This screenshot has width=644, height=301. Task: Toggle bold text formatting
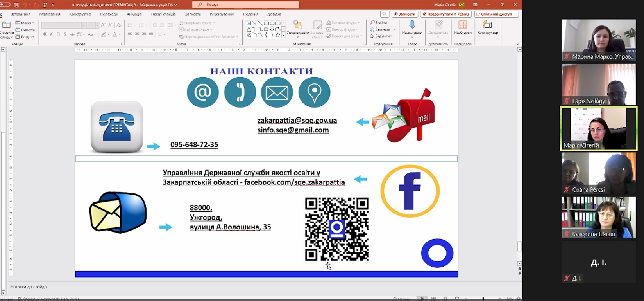45,34
